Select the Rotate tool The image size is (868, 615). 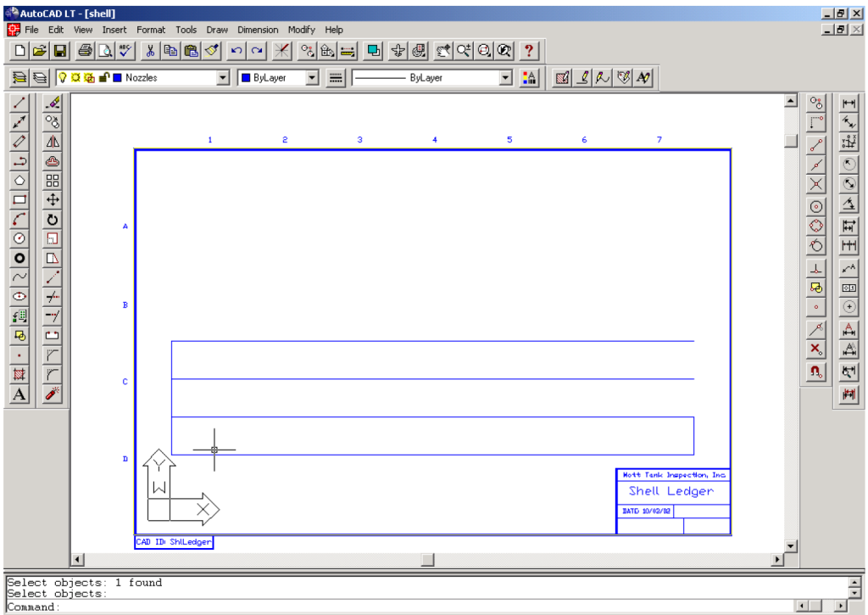(53, 220)
